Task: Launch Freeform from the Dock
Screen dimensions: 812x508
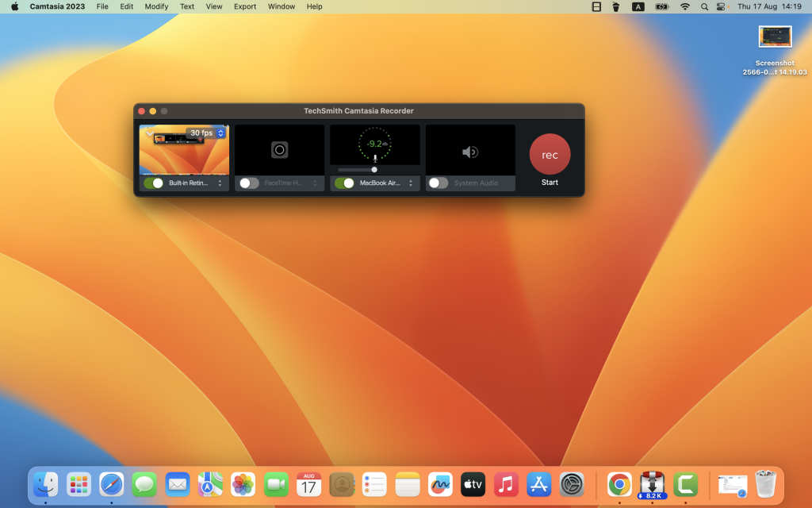Action: click(440, 485)
